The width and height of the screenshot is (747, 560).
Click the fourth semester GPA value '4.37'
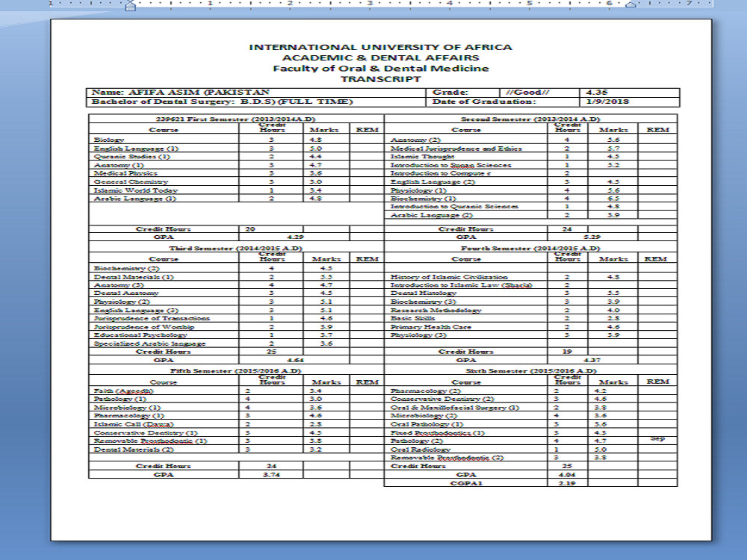[592, 361]
